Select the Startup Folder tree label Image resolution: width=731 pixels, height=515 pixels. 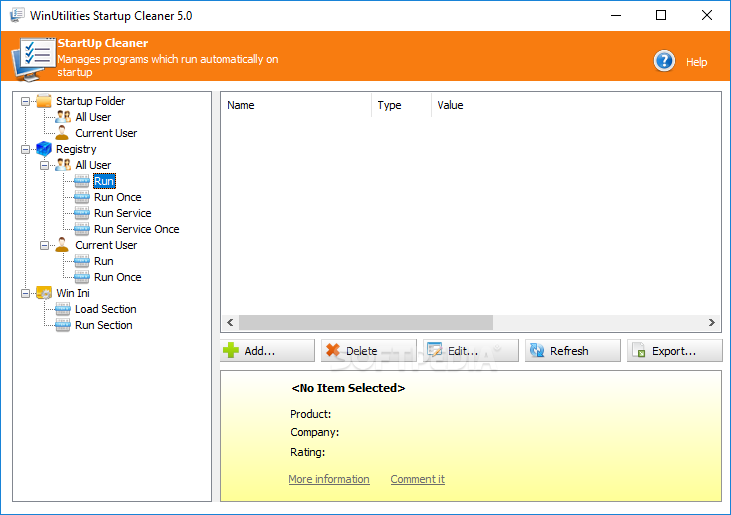[90, 101]
